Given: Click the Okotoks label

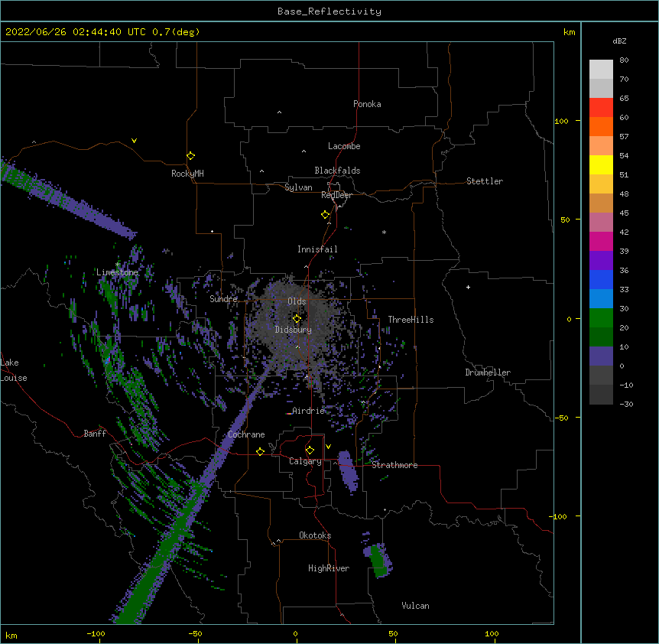Looking at the screenshot, I should [x=315, y=535].
